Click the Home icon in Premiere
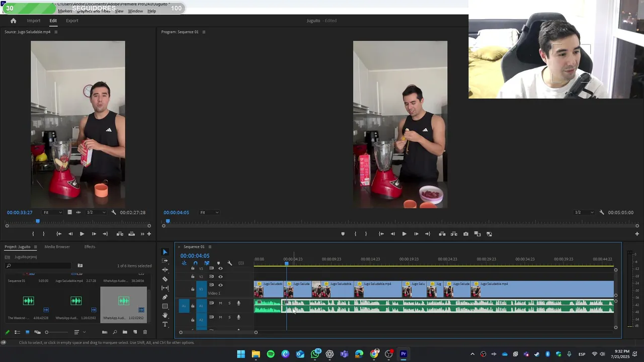This screenshot has width=644, height=362. click(14, 21)
